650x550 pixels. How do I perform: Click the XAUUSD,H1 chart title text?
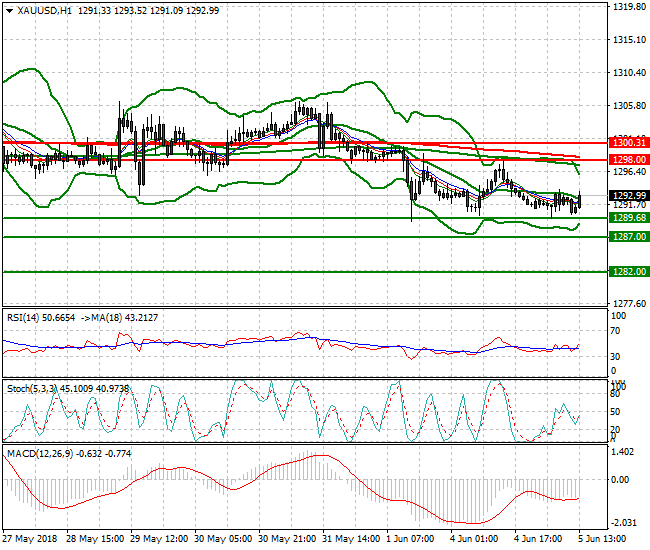point(39,9)
